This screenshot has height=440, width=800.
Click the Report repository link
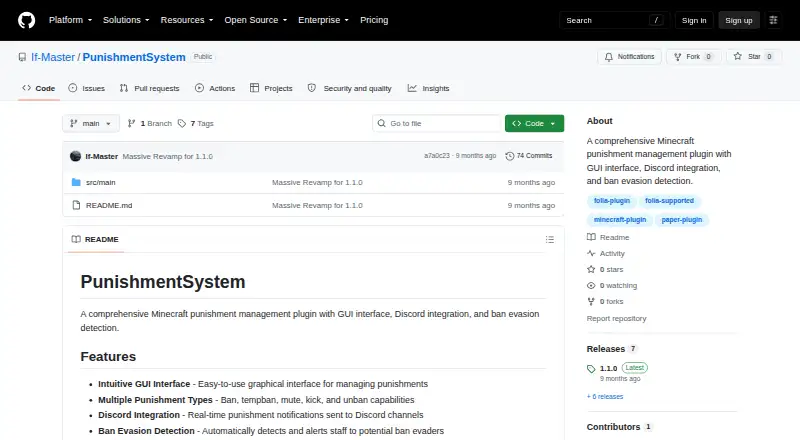click(x=616, y=319)
